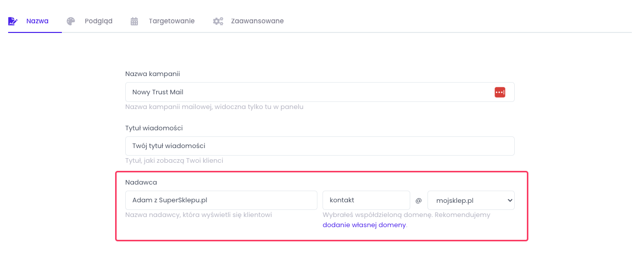Open the mojsklep.pl domain dropdown

pyautogui.click(x=471, y=200)
